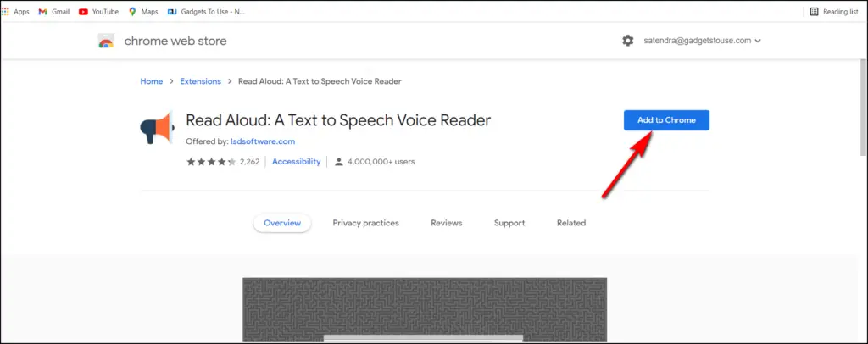Screen dimensions: 868x344
Task: Click the Read Aloud megaphone icon
Action: pos(157,127)
